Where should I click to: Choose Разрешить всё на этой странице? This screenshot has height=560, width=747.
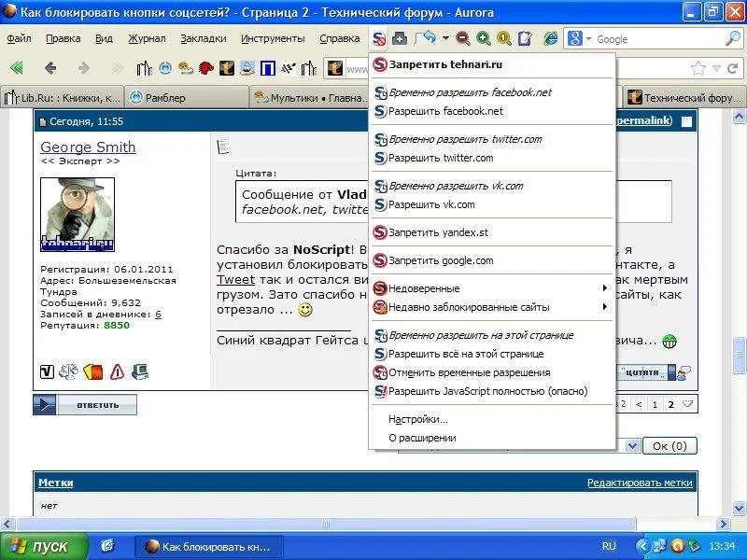[492, 354]
